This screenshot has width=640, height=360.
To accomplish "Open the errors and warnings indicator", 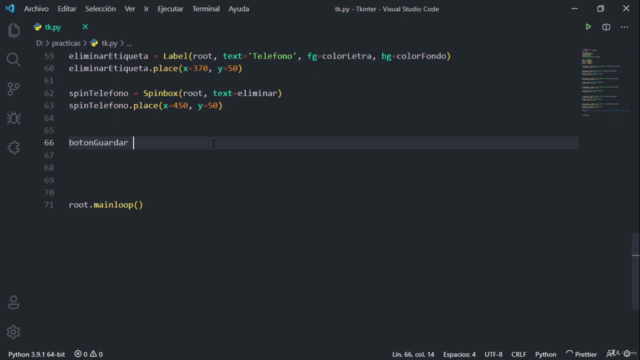I will [x=88, y=354].
